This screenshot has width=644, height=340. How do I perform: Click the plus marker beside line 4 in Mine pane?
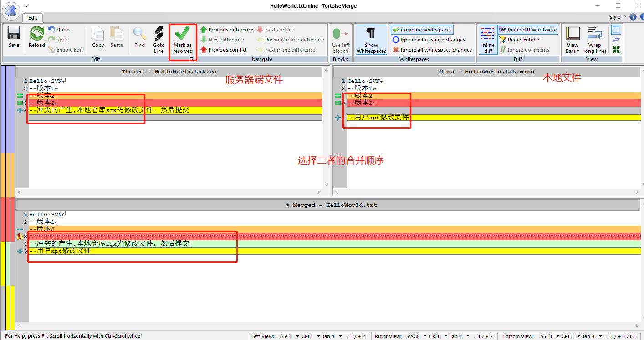337,118
